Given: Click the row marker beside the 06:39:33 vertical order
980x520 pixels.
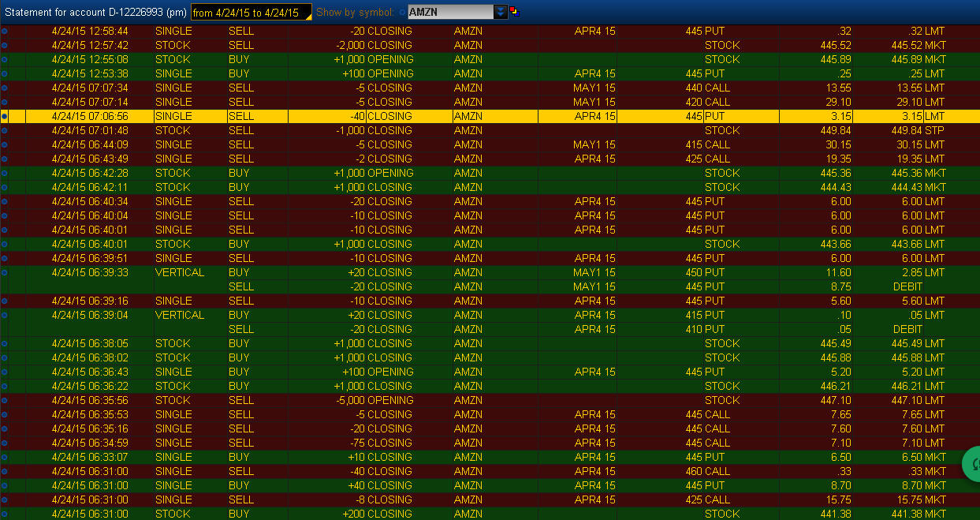Looking at the screenshot, I should click(4, 273).
